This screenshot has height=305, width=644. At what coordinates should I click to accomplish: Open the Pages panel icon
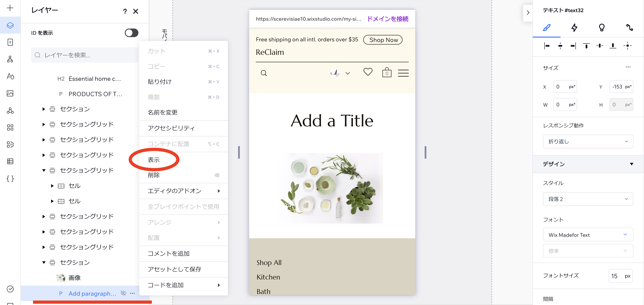(10, 42)
